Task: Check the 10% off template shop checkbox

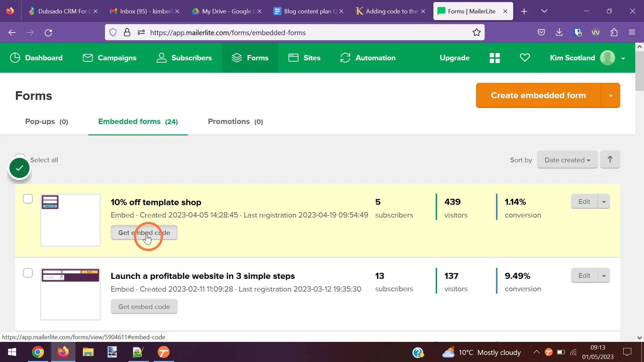Action: pyautogui.click(x=28, y=199)
